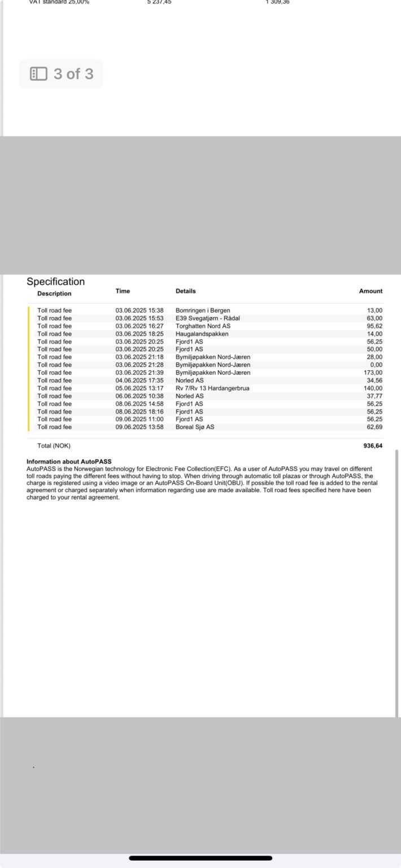The width and height of the screenshot is (401, 868).
Task: Tap the '3 of 3' page indicator text
Action: coord(73,73)
